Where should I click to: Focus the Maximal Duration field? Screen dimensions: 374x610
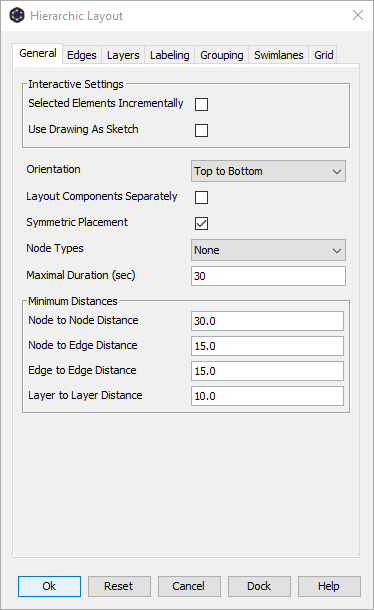[x=268, y=276]
